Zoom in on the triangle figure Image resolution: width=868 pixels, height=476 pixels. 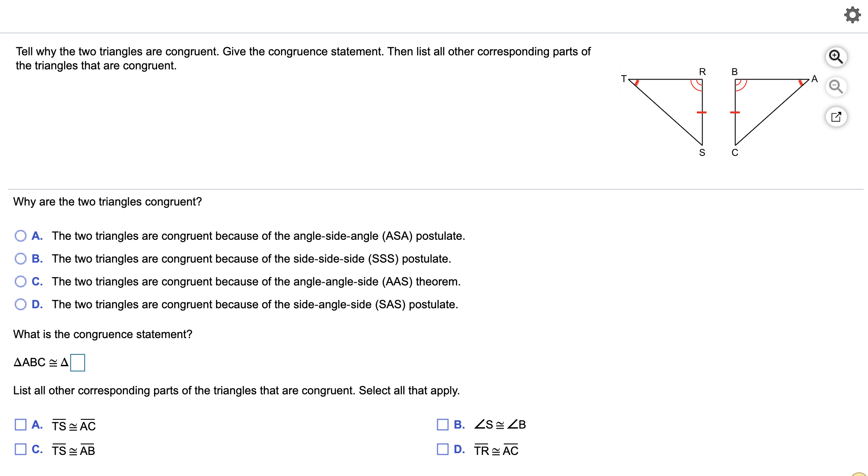click(836, 57)
